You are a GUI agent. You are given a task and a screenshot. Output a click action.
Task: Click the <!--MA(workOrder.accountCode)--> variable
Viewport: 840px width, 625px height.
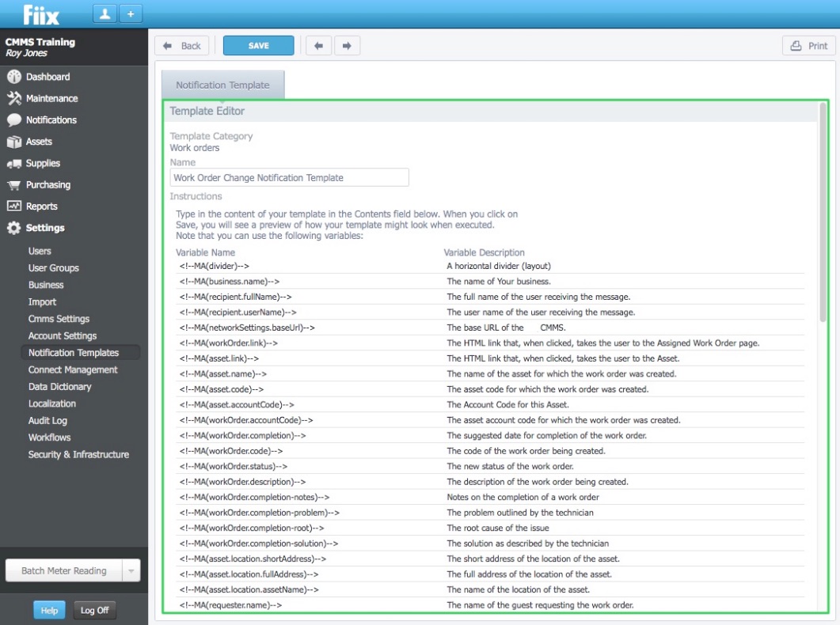[x=246, y=420]
